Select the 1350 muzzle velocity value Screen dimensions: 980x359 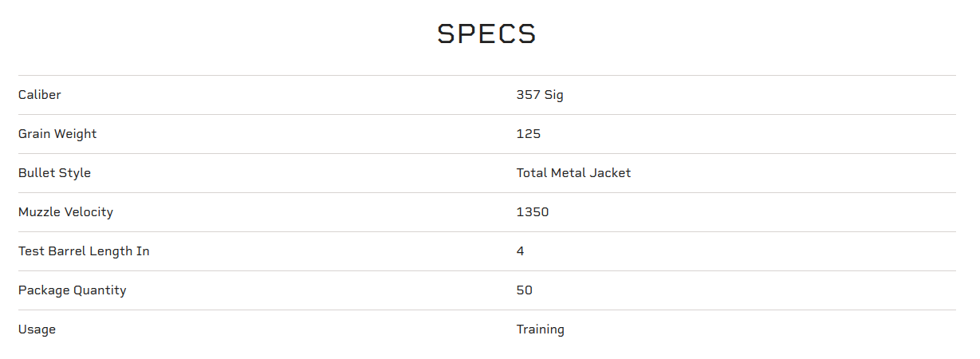pos(533,212)
